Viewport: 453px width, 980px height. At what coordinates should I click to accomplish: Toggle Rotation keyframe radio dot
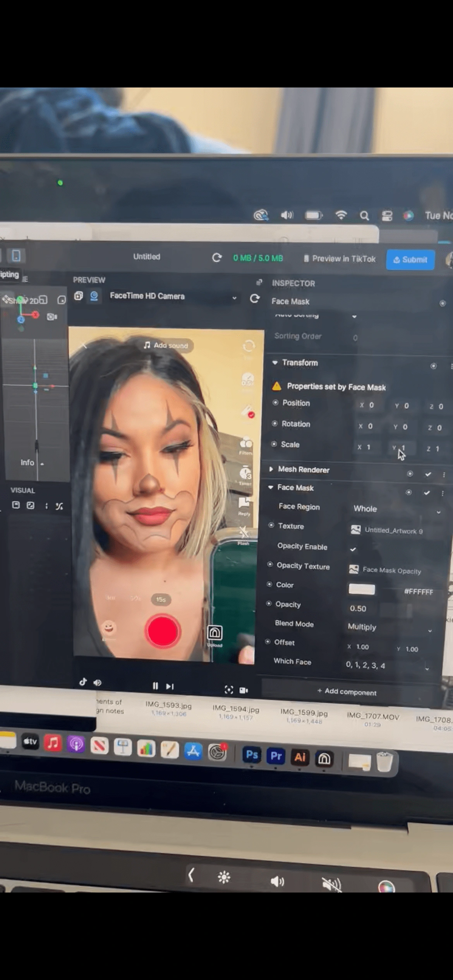tap(275, 423)
